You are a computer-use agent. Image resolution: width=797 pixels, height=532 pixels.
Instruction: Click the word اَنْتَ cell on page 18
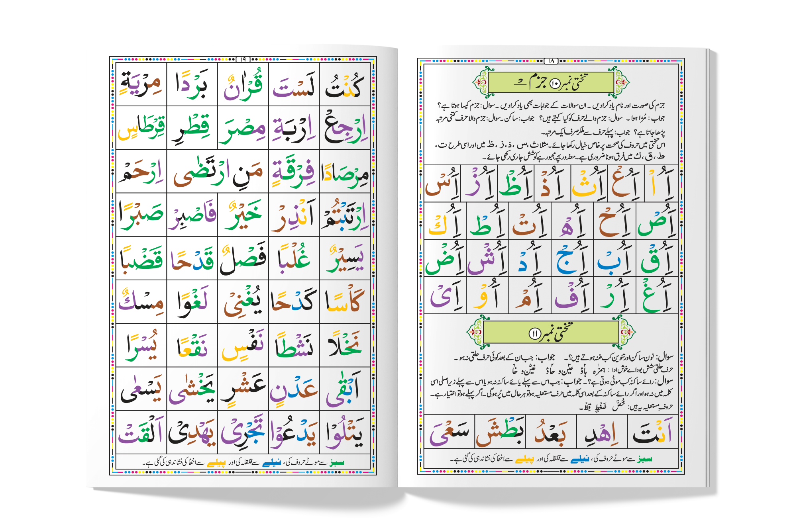653,432
